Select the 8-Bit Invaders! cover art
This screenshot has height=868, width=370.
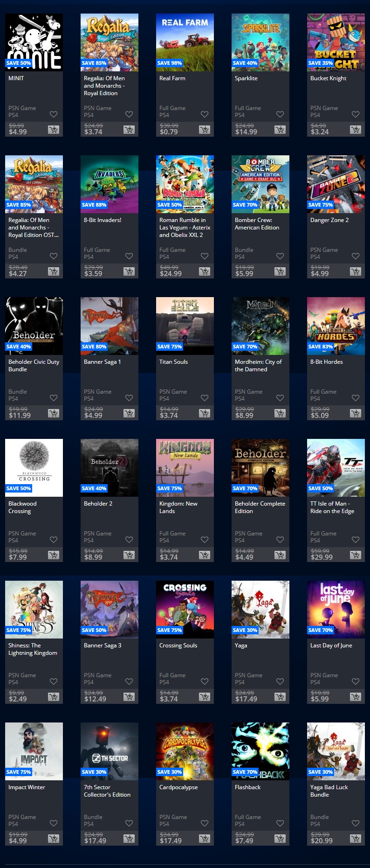point(110,184)
